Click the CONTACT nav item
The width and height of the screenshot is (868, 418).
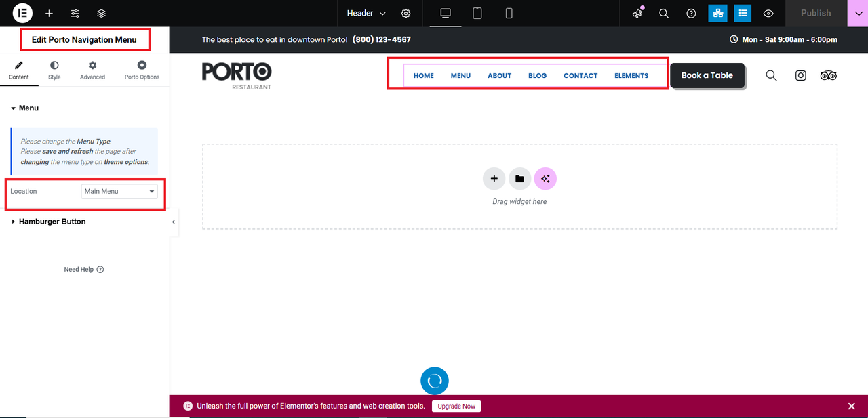(x=580, y=76)
